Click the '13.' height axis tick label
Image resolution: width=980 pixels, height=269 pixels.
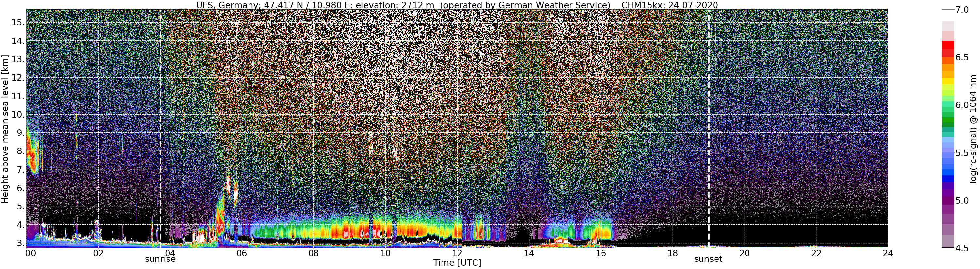[18, 59]
